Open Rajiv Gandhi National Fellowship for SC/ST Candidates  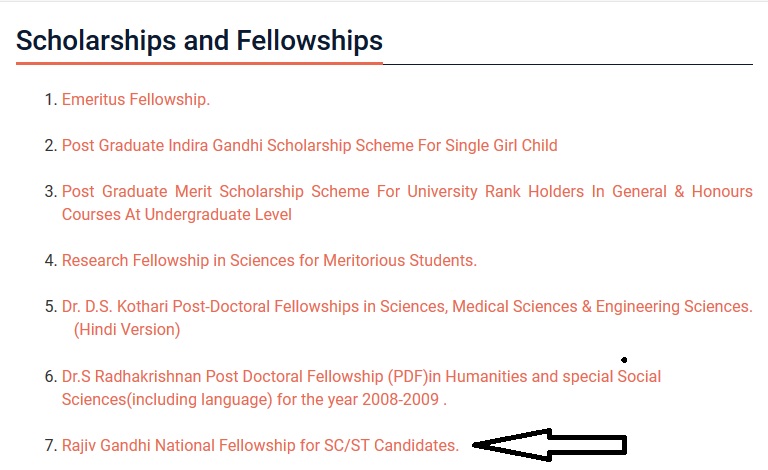click(260, 446)
